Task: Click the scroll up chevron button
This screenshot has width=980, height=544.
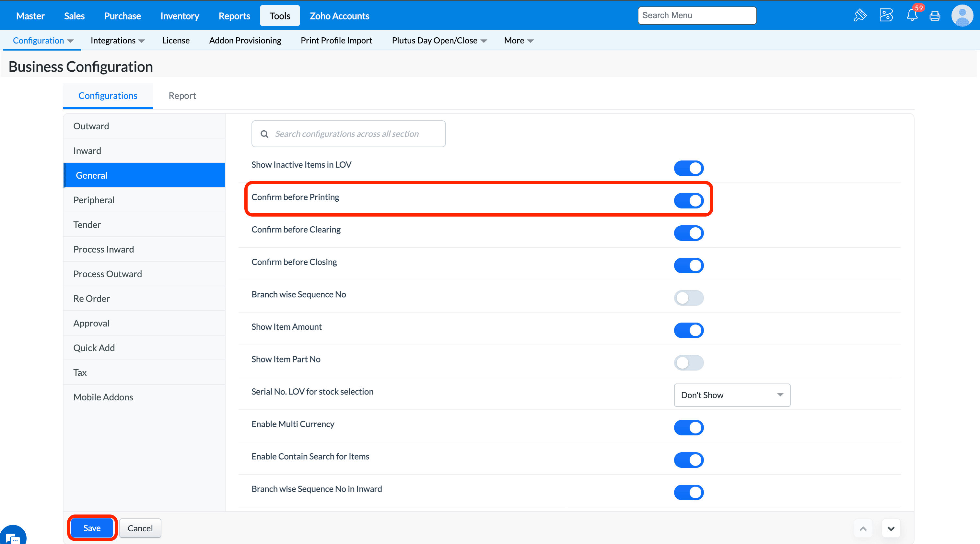Action: [x=863, y=528]
